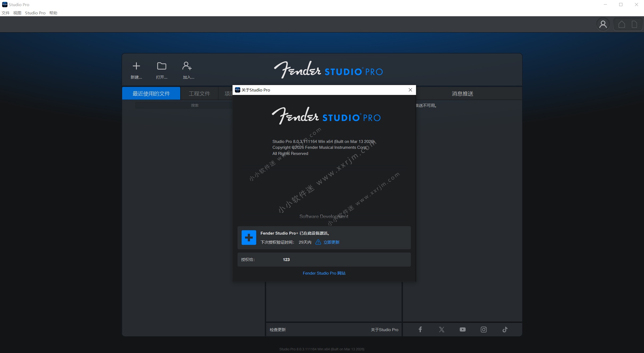Select the 最近使用的文件 tab
Viewport: 644px width, 353px height.
pos(151,94)
